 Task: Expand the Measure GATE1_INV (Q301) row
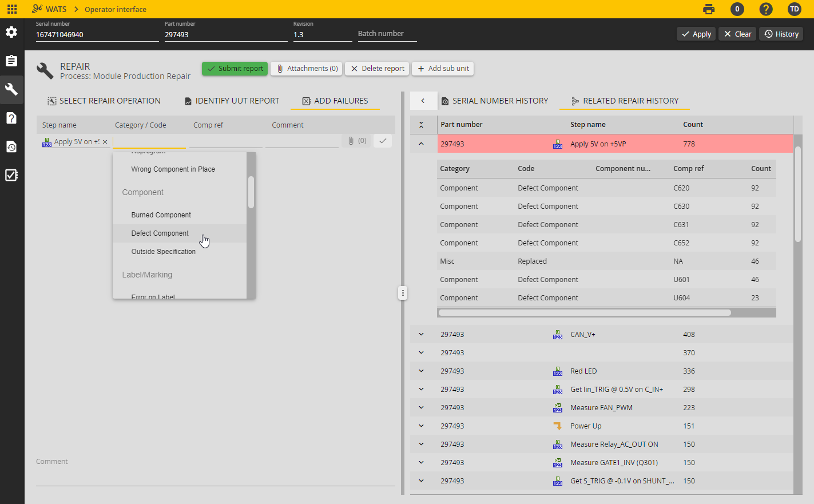(422, 463)
